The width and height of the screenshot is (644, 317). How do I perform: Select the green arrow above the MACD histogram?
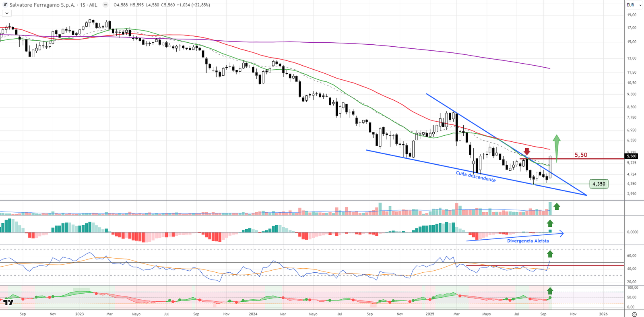point(550,223)
